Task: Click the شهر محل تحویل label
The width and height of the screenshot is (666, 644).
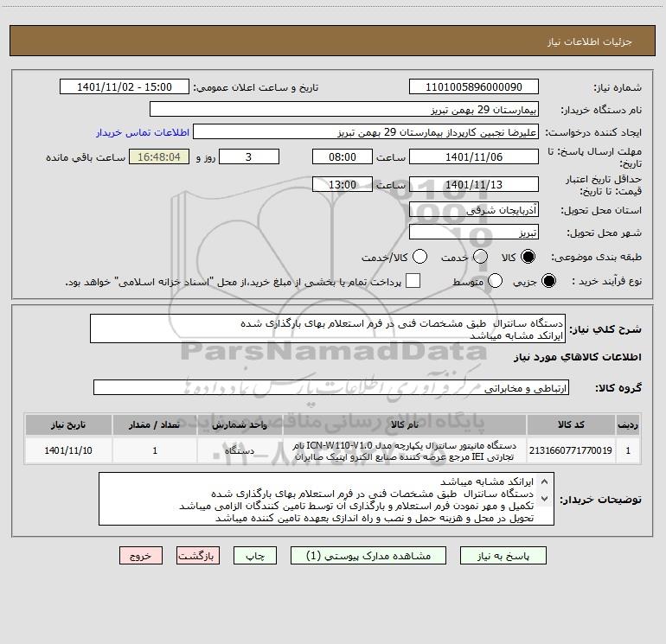Action: [605, 233]
